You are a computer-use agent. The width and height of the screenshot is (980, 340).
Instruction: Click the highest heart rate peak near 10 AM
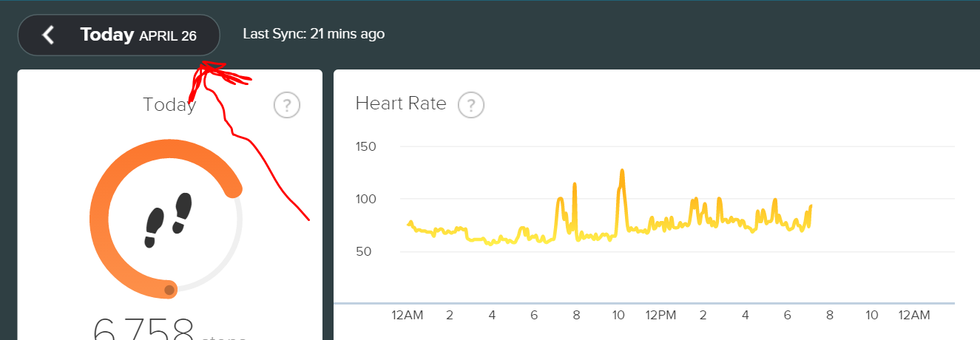coord(622,171)
